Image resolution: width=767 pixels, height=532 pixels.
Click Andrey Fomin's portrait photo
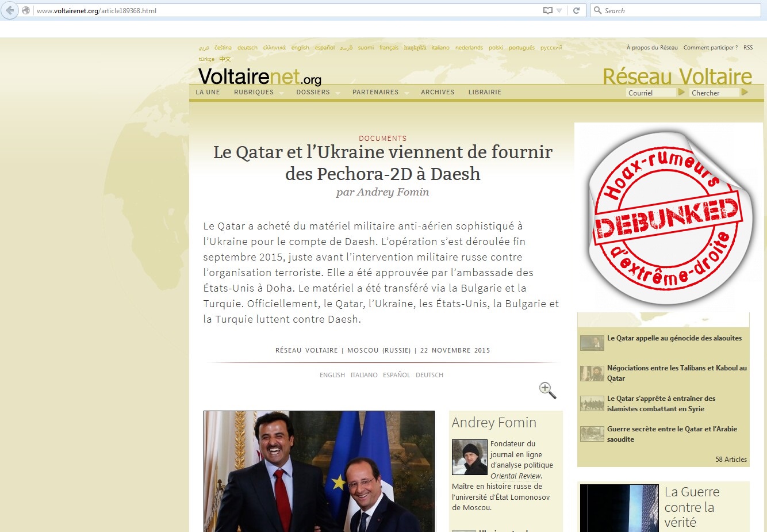pos(470,457)
